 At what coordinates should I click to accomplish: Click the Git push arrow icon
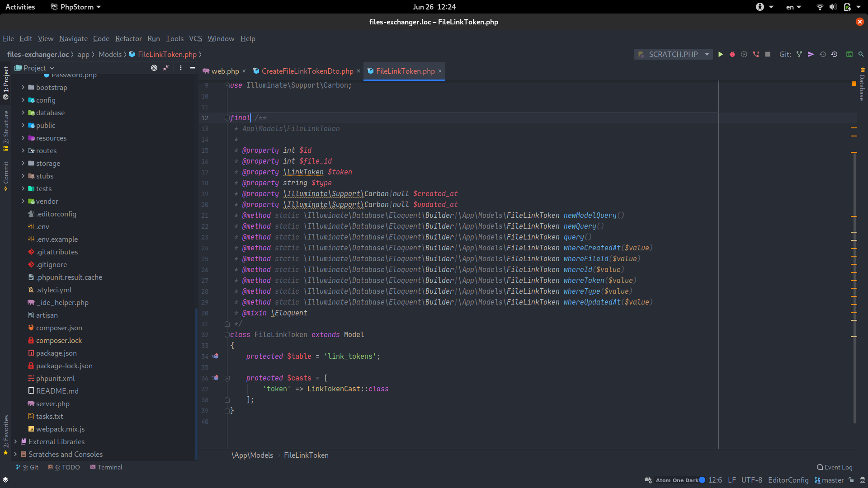(811, 54)
